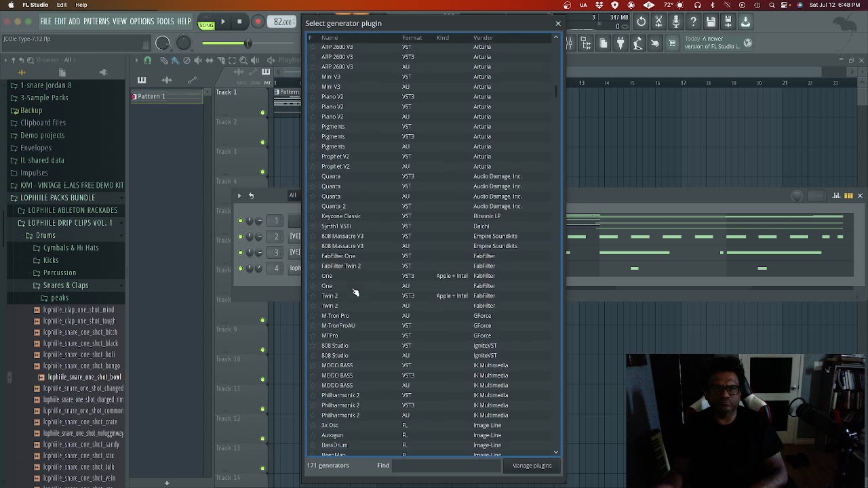Image resolution: width=868 pixels, height=488 pixels.
Task: Click the browser plugin database plug icon
Action: pos(103,72)
